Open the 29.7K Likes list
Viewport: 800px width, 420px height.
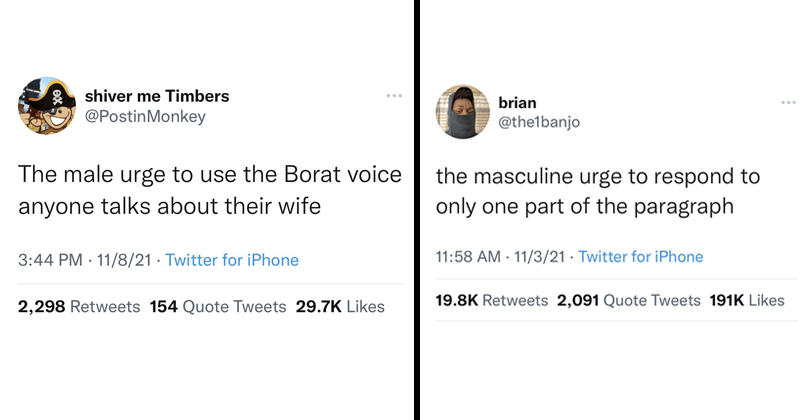point(340,307)
